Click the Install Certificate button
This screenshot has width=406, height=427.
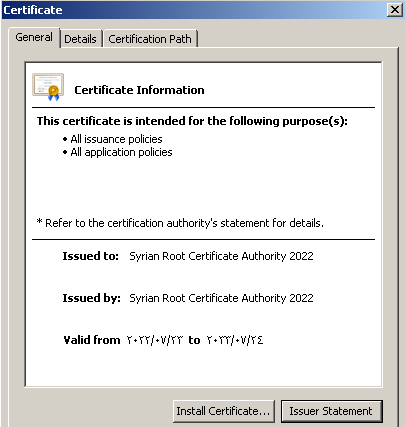pos(223,411)
